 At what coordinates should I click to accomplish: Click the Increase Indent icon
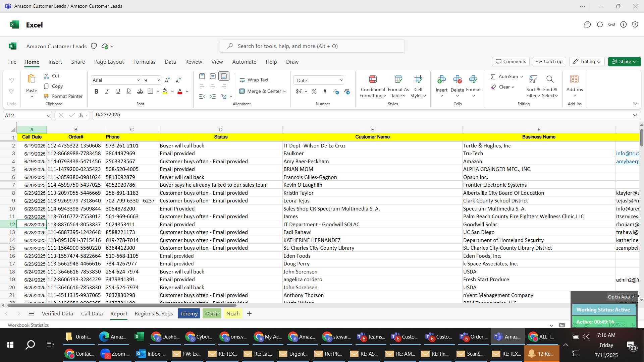(x=213, y=97)
